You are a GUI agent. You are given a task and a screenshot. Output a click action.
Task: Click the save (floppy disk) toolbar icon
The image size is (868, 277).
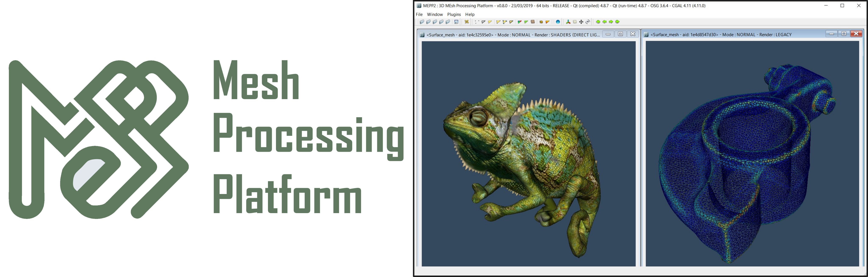[456, 22]
